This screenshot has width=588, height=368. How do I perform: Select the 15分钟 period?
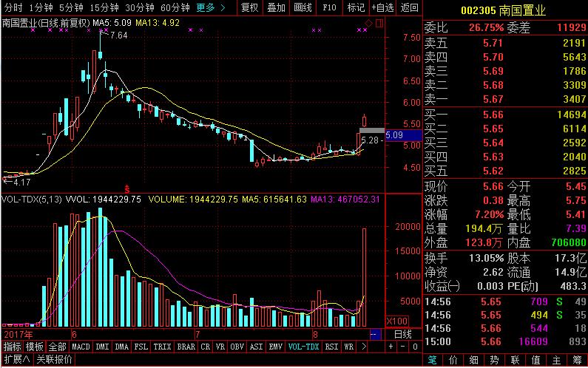coord(104,7)
